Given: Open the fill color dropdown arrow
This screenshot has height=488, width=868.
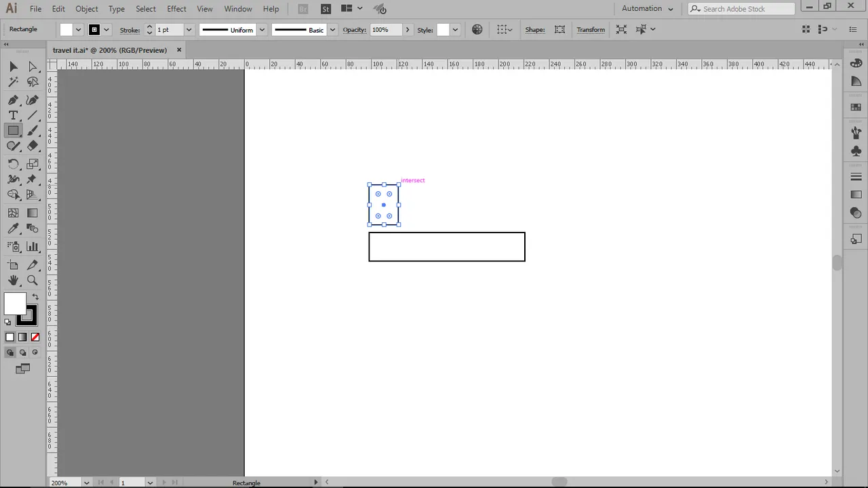Looking at the screenshot, I should point(79,30).
